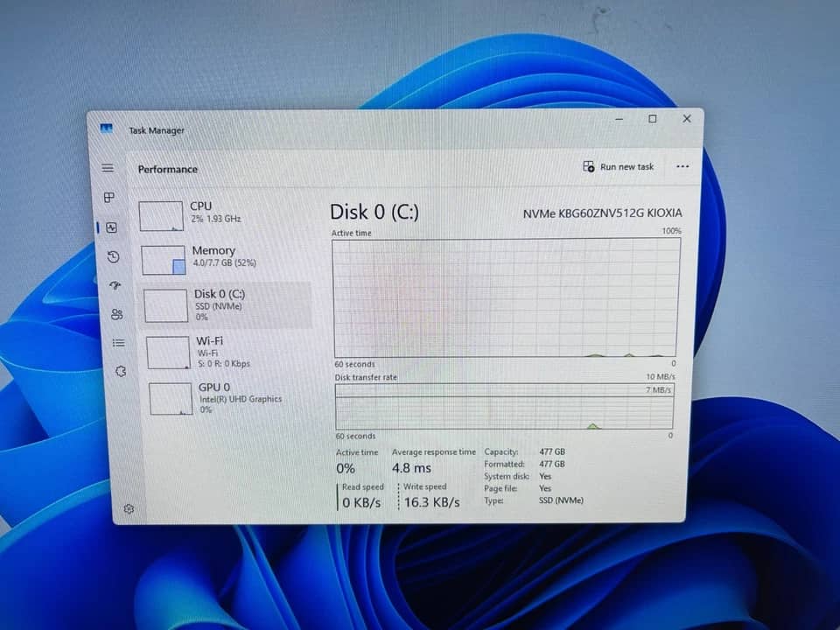Click the 4.8 ms response time value
The width and height of the screenshot is (840, 630).
pyautogui.click(x=411, y=468)
